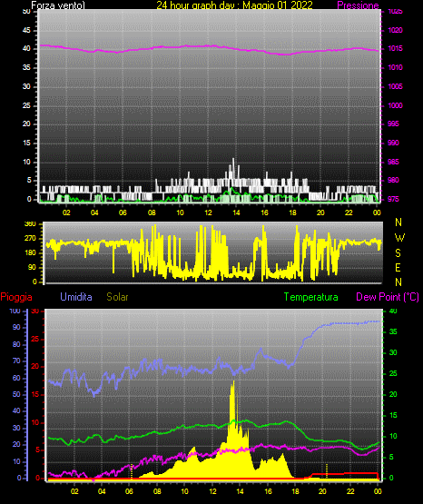This screenshot has width=423, height=504.
Task: Click the blue 100 on humidity axis
Action: [x=15, y=311]
